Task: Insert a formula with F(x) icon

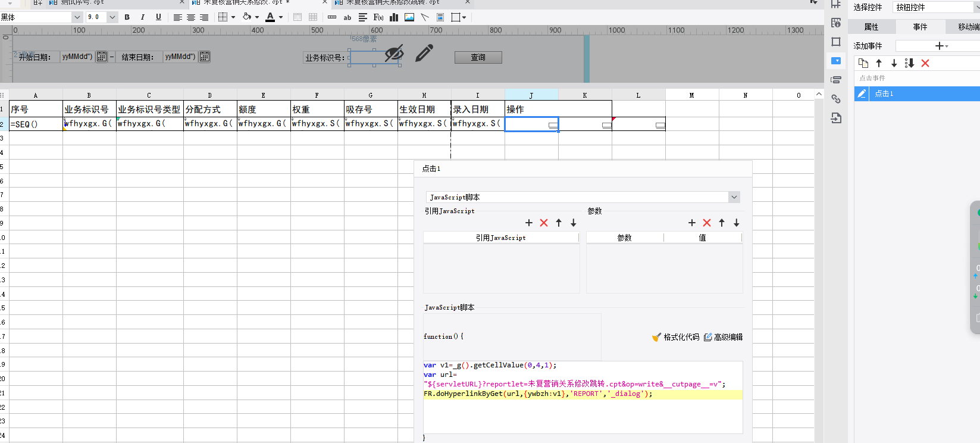Action: pos(378,17)
